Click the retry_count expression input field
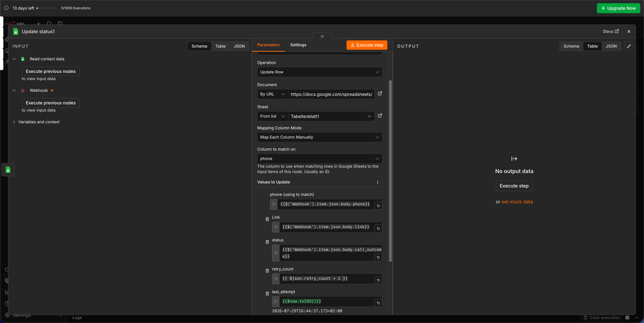Viewport: 644px width, 323px height. pos(327,279)
